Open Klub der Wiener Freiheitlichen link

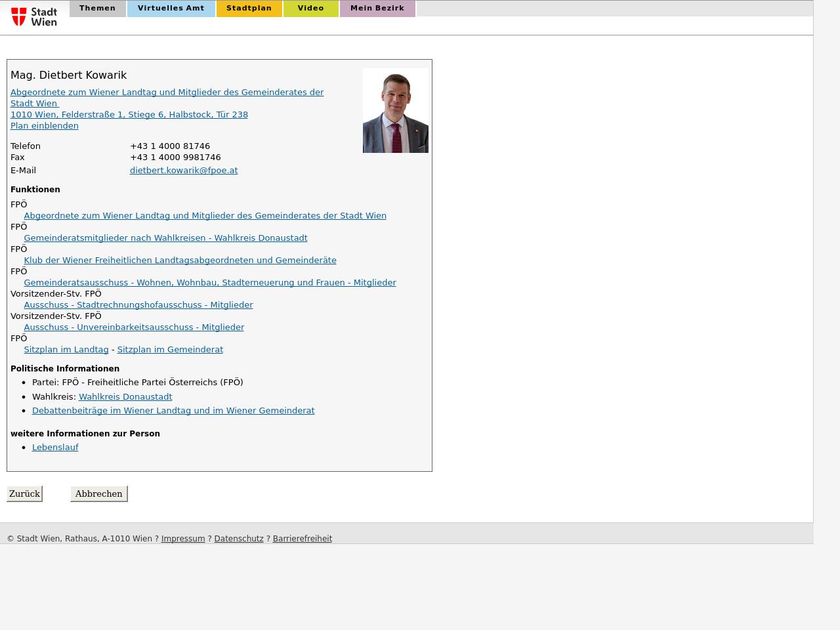180,260
